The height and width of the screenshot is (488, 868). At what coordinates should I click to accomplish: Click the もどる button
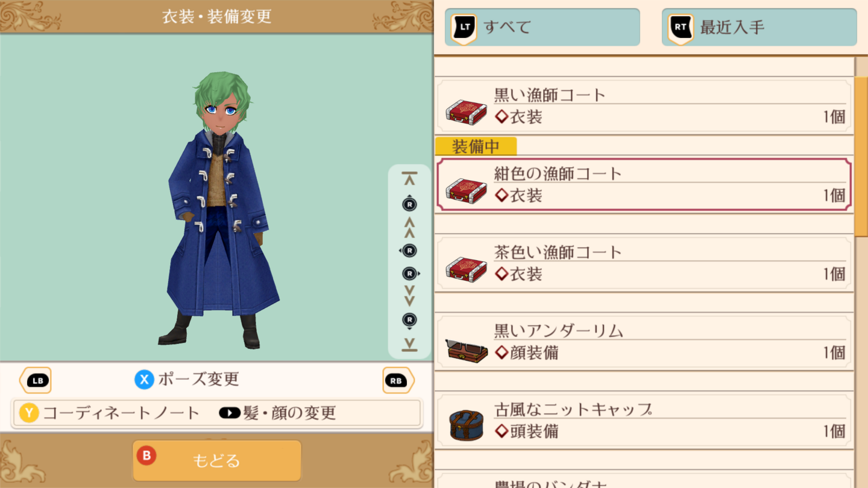216,461
